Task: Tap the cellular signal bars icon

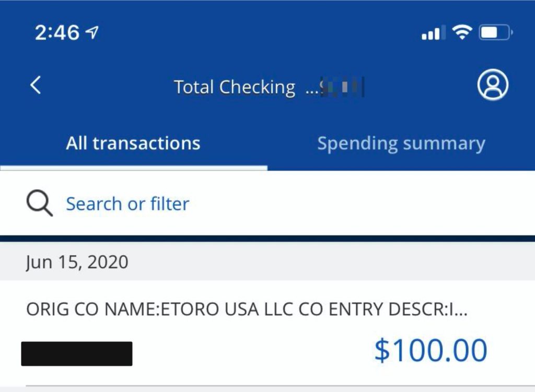Action: 431,34
